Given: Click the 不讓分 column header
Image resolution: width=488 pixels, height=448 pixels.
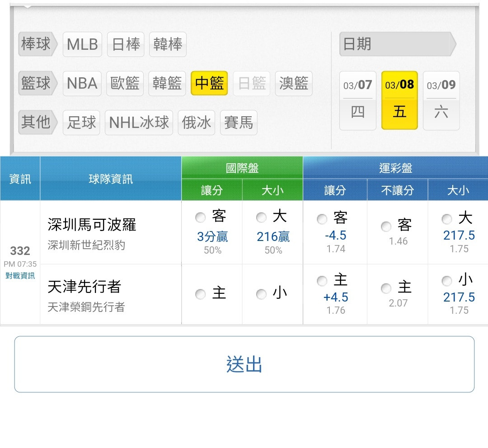Looking at the screenshot, I should coord(398,190).
